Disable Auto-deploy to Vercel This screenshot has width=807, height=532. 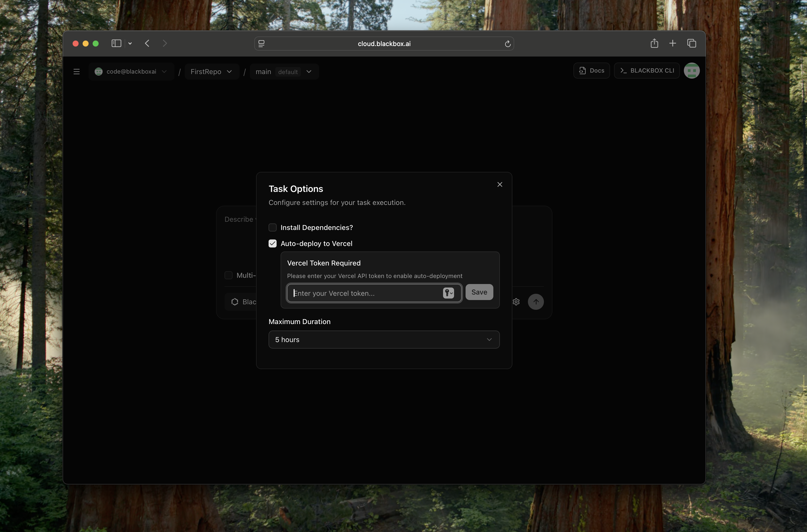click(x=273, y=243)
